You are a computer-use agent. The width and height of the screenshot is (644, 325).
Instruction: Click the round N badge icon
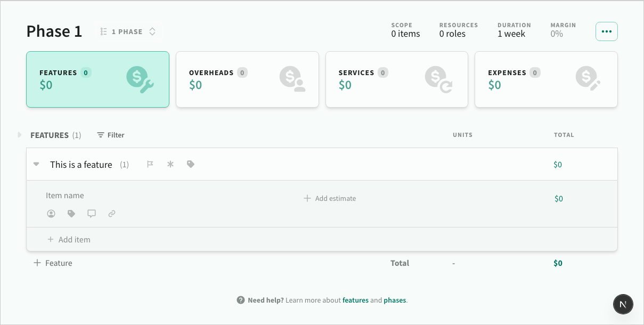623,304
